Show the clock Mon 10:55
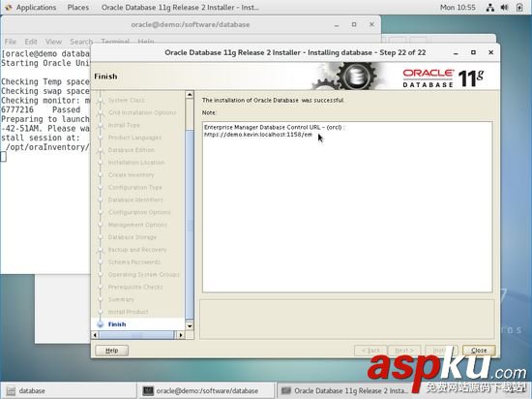The height and width of the screenshot is (399, 532). point(458,7)
